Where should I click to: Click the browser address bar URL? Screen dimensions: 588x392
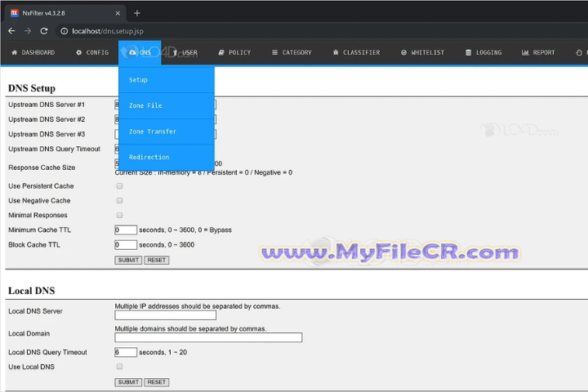[108, 31]
